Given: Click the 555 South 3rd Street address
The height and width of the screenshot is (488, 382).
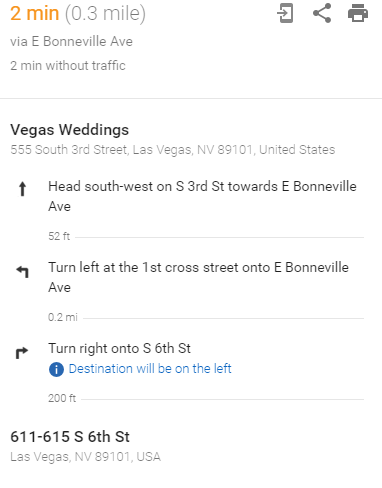Looking at the screenshot, I should [x=173, y=150].
